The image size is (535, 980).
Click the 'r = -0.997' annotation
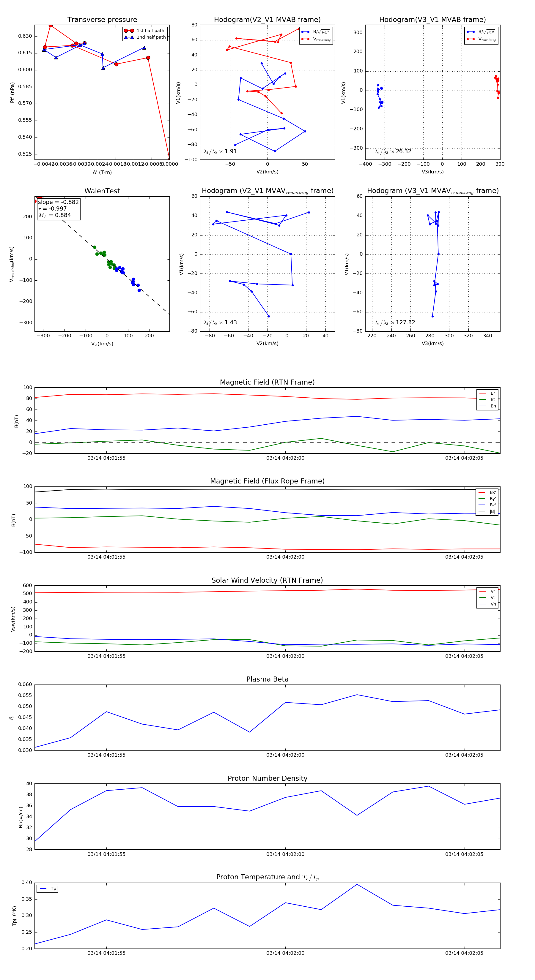pos(52,208)
